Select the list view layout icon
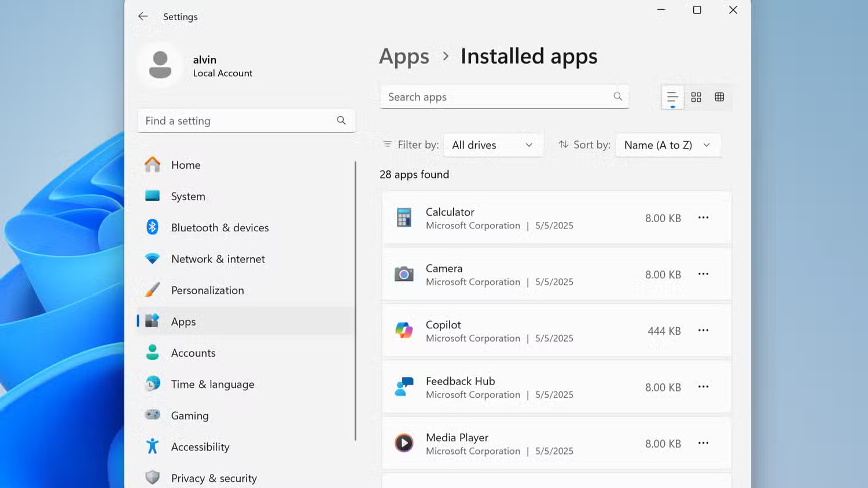 672,97
